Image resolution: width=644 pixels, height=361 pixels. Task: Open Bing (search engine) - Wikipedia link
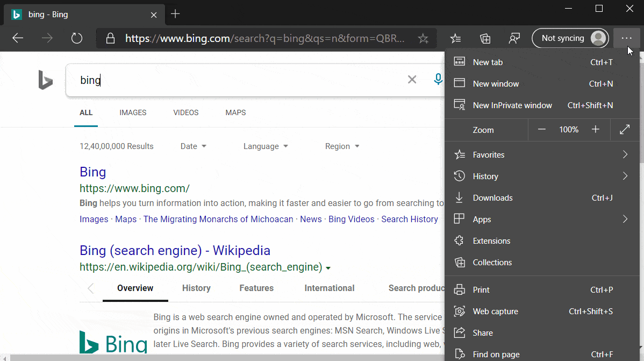click(175, 250)
